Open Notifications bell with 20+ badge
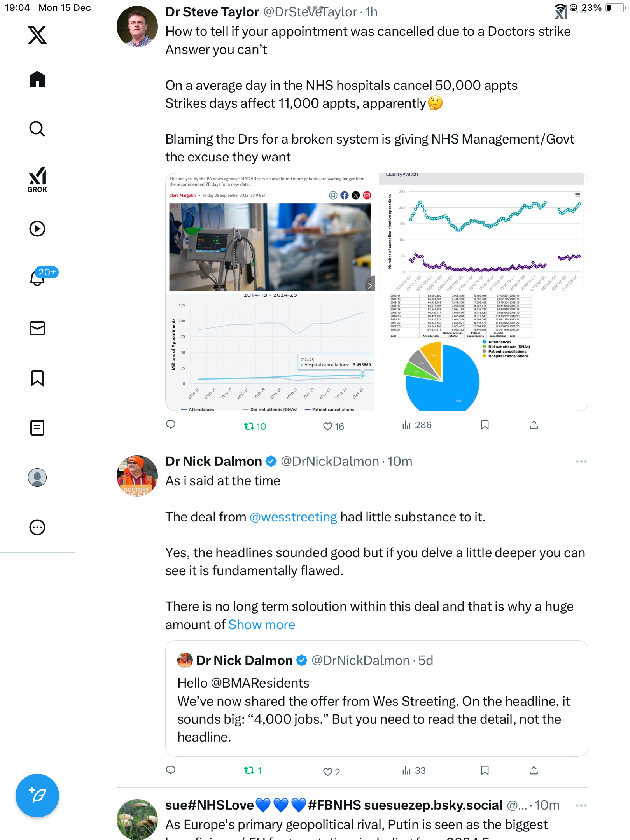 pos(38,278)
